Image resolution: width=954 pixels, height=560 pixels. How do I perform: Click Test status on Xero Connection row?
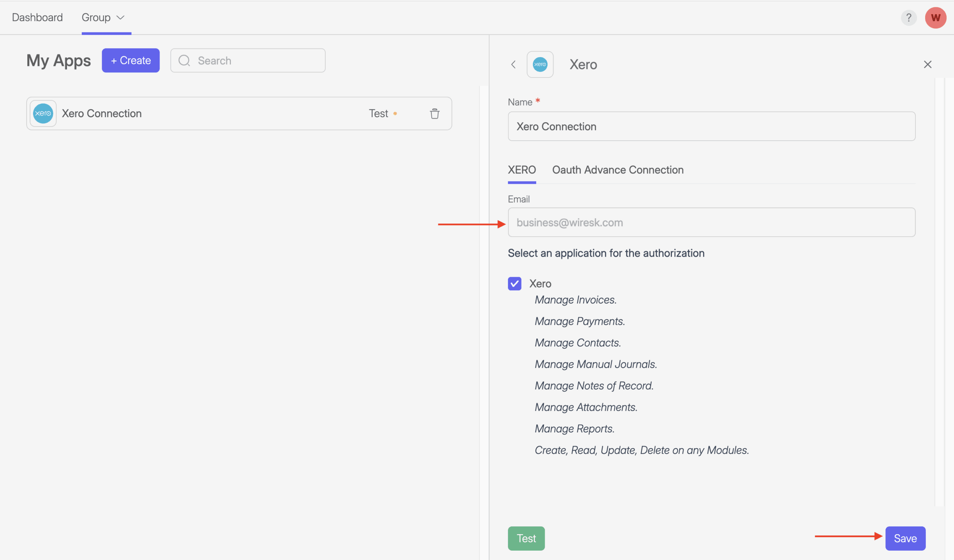coord(378,113)
